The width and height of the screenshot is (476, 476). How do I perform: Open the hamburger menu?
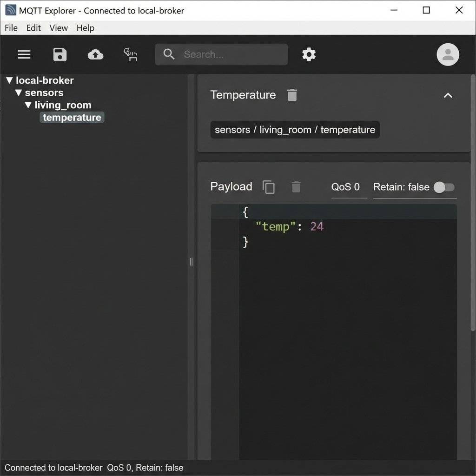(24, 54)
